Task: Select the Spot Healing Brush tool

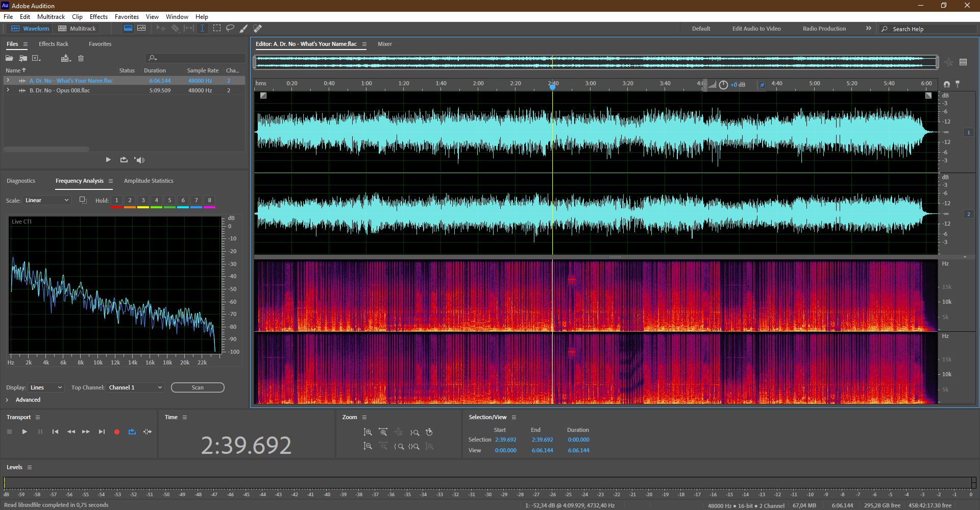Action: point(258,29)
